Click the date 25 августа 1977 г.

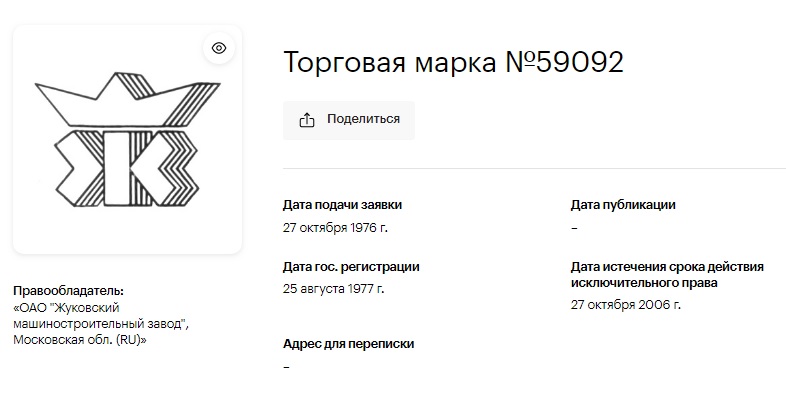(334, 289)
